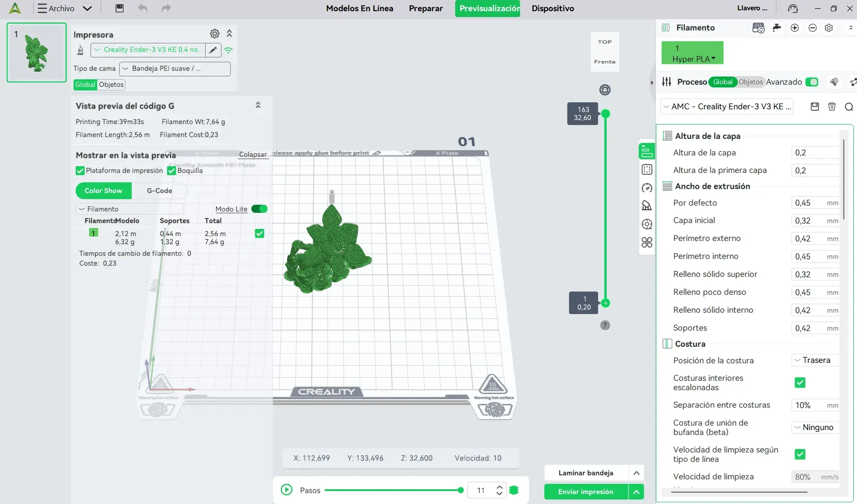Open the Dispositivo tab

pyautogui.click(x=553, y=8)
